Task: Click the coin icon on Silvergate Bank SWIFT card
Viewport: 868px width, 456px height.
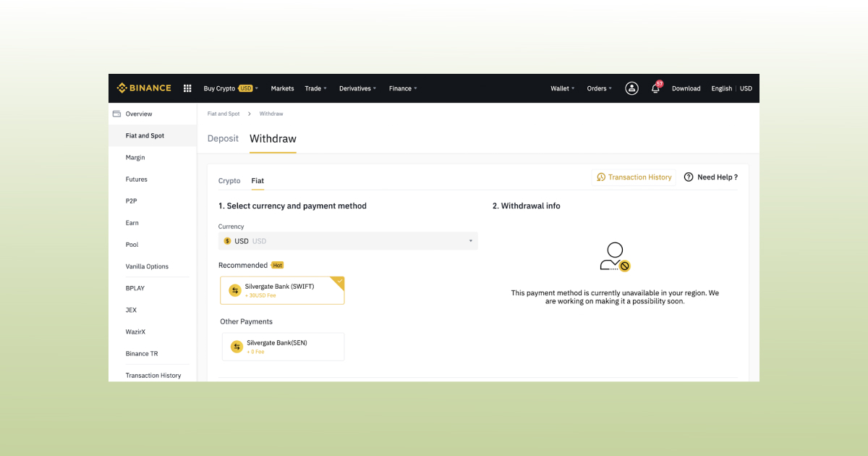Action: click(235, 290)
